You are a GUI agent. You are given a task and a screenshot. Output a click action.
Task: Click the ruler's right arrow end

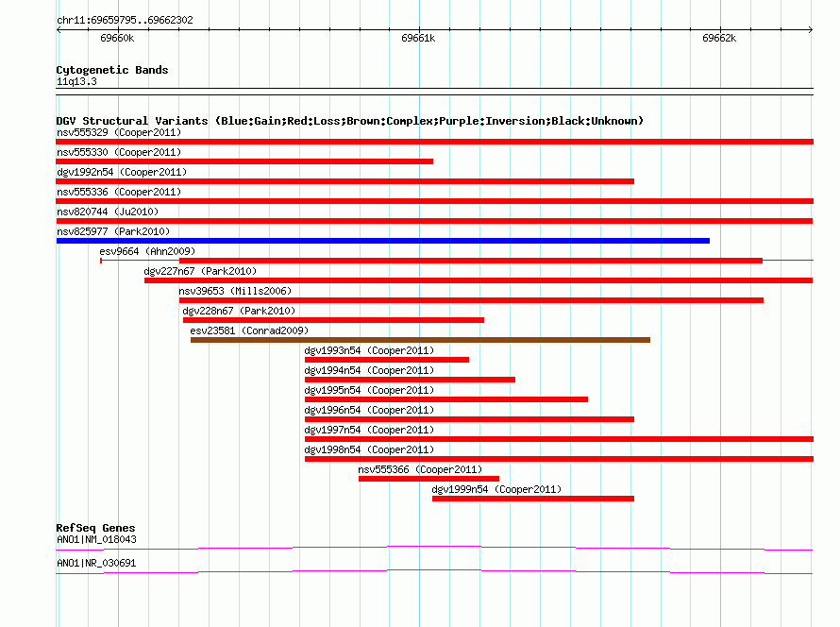(811, 29)
